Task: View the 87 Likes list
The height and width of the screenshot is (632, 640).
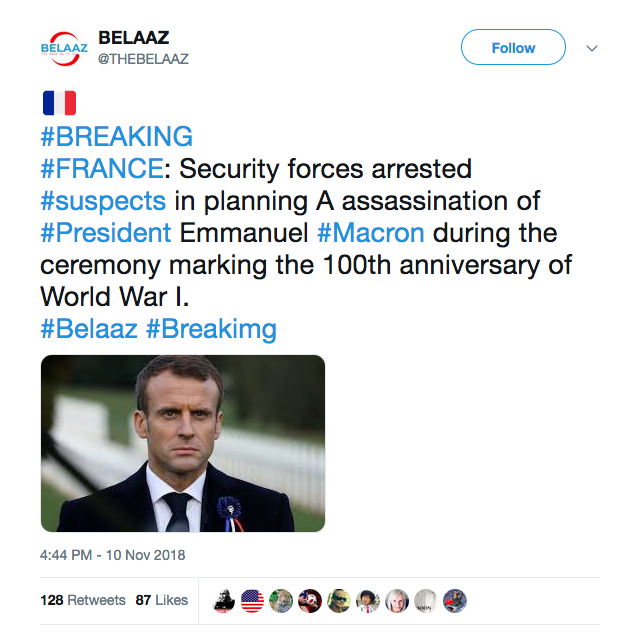Action: (x=161, y=600)
